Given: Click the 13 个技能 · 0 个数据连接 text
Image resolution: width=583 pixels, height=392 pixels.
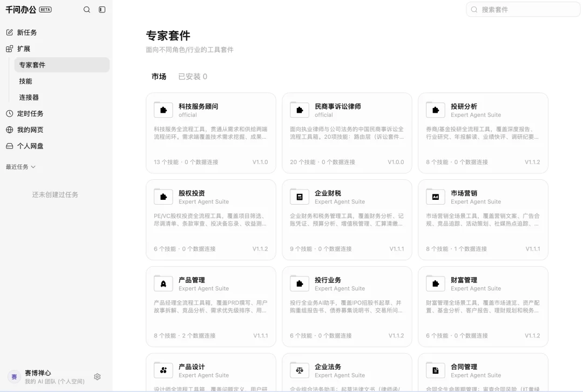Looking at the screenshot, I should click(x=186, y=162).
